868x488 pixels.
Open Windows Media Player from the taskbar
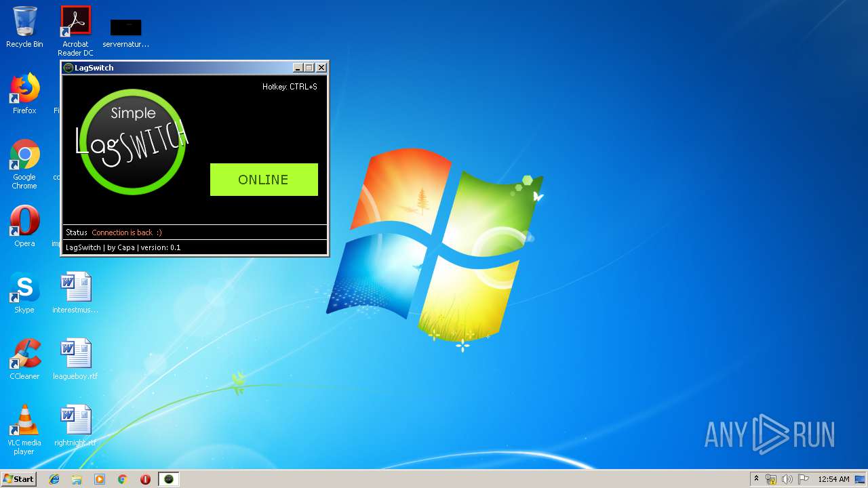(x=100, y=479)
